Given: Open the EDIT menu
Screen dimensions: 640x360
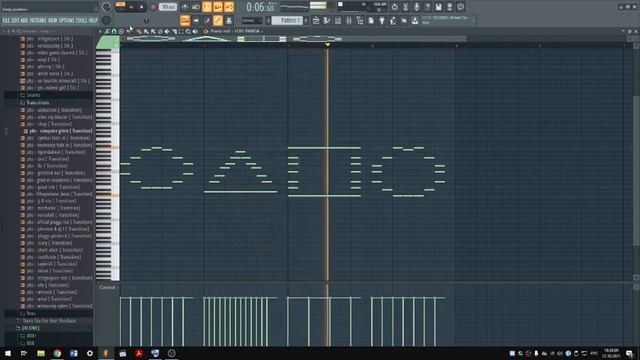Looking at the screenshot, I should 15,20.
